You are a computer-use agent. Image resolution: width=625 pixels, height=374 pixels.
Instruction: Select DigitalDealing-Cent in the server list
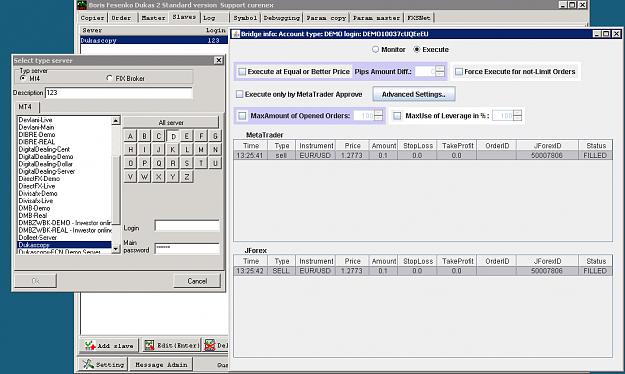point(65,149)
